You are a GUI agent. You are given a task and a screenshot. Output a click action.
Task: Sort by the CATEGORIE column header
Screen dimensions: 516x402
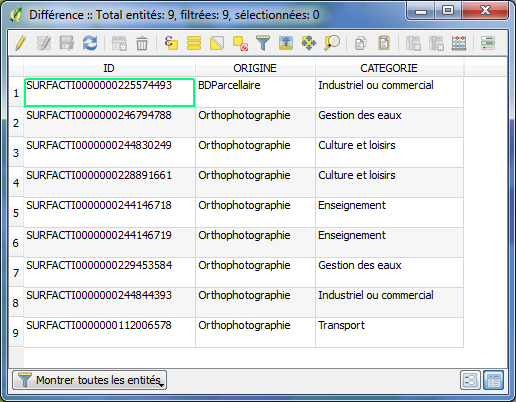(389, 68)
